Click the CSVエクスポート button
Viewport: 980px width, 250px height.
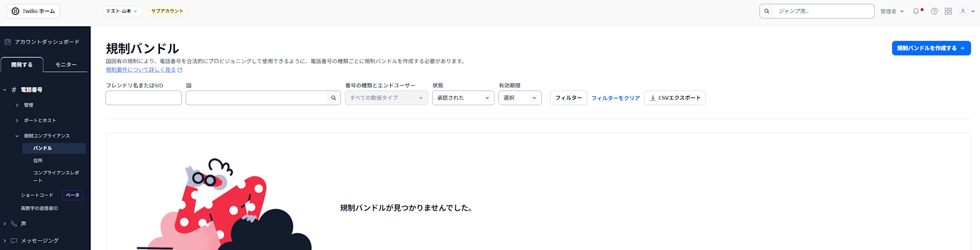click(x=675, y=98)
